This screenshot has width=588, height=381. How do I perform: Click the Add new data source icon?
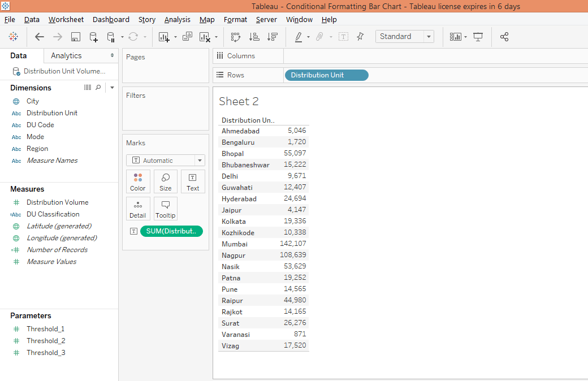coord(93,37)
